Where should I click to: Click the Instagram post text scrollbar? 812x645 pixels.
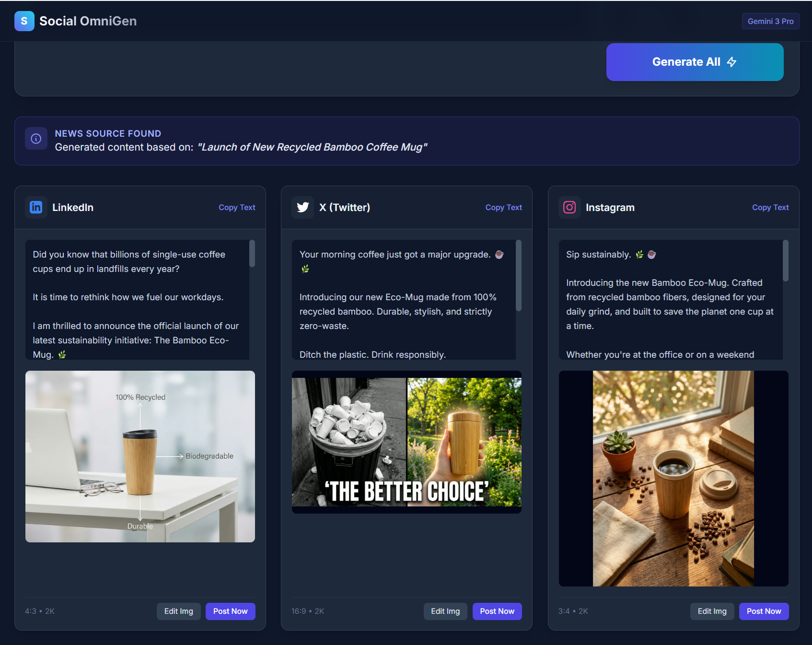(x=786, y=261)
